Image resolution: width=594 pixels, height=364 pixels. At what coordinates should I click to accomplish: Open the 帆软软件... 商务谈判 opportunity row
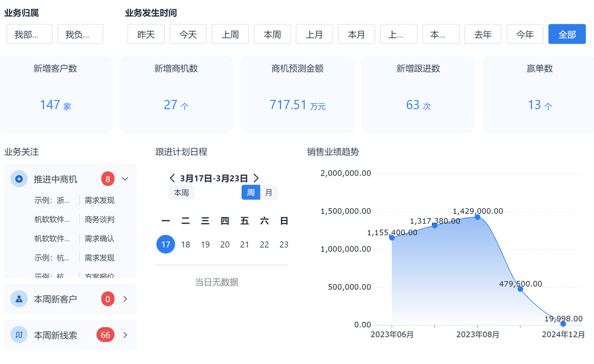pos(74,219)
